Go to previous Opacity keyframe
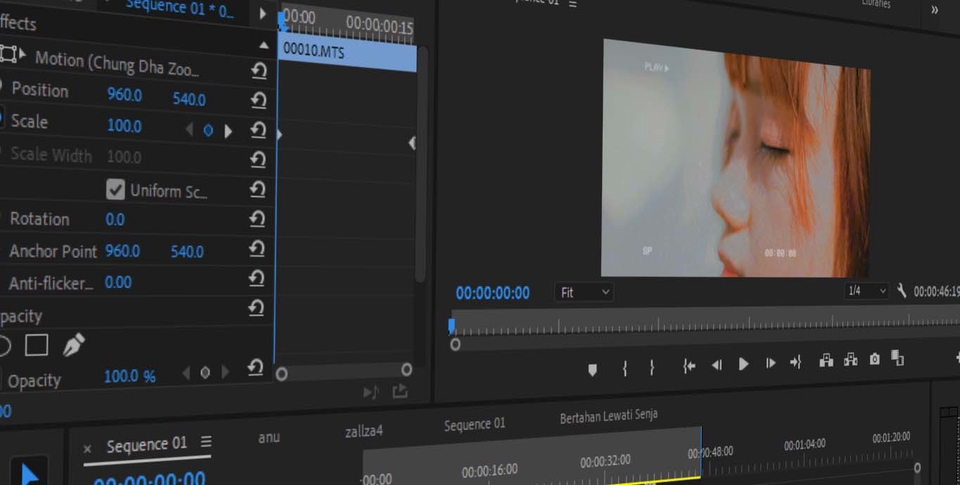 pyautogui.click(x=186, y=372)
